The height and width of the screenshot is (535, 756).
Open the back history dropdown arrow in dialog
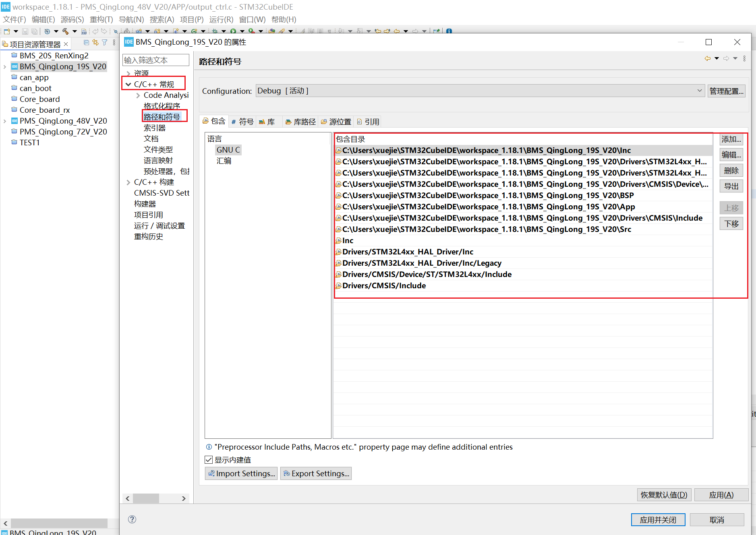(x=717, y=59)
